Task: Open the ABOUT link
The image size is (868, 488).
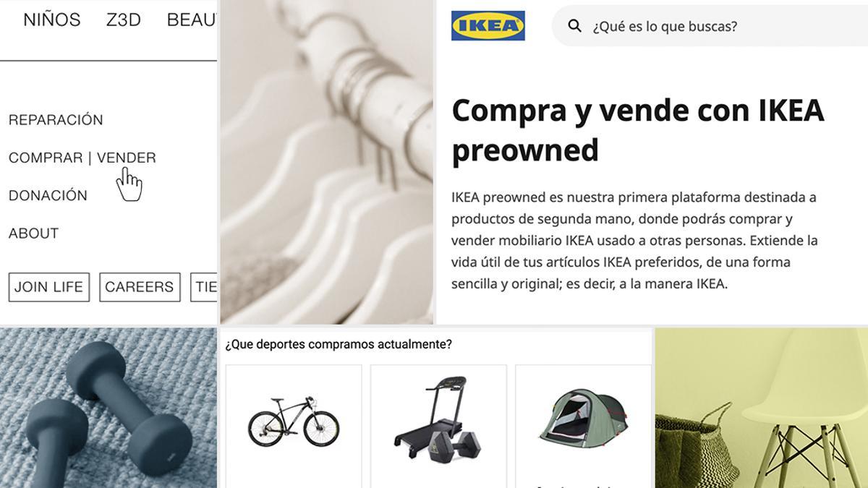Action: coord(33,234)
